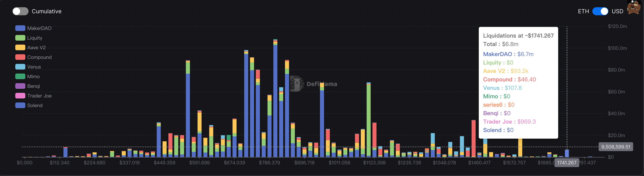Click the tallest bar peaking above $100m
Image resolution: width=644 pixels, height=176 pixels.
[x=275, y=98]
